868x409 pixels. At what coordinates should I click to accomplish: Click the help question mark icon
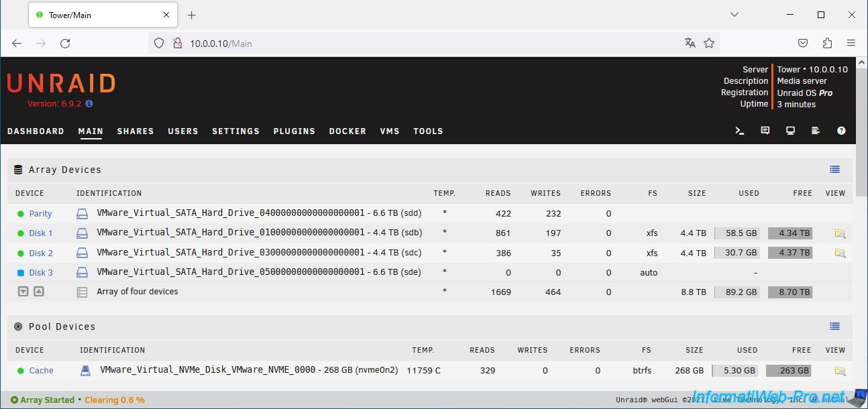point(841,131)
